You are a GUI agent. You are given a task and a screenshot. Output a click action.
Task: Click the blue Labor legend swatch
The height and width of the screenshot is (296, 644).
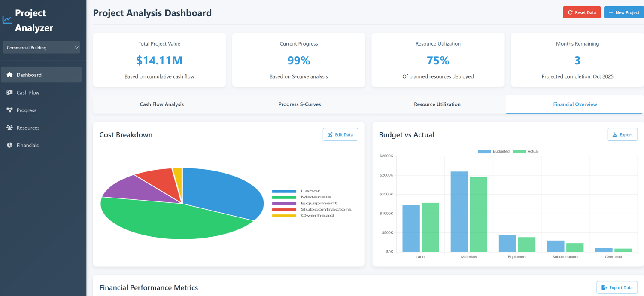(284, 191)
